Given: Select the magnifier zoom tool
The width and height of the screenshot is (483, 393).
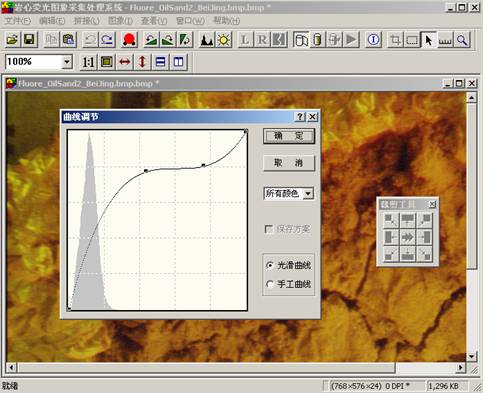Looking at the screenshot, I should coord(462,40).
